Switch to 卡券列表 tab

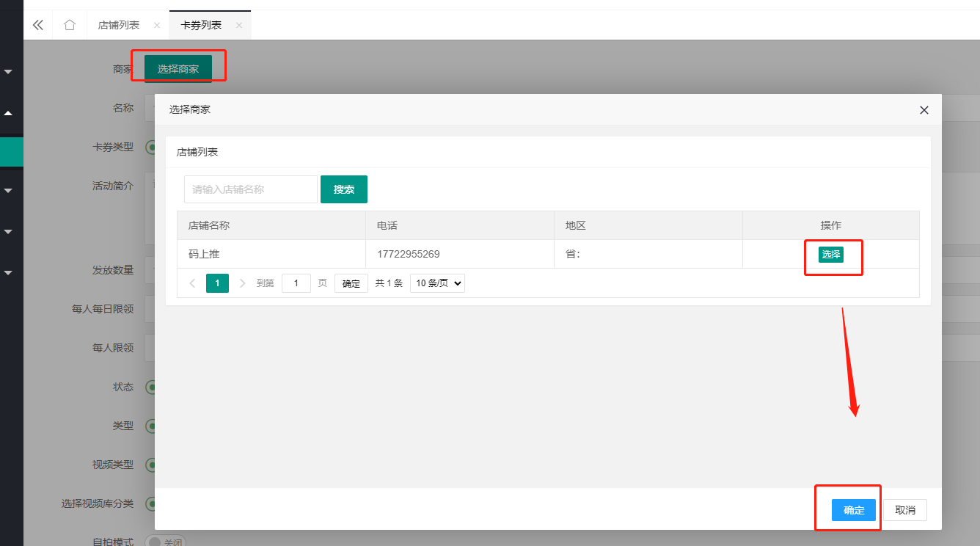pos(201,25)
